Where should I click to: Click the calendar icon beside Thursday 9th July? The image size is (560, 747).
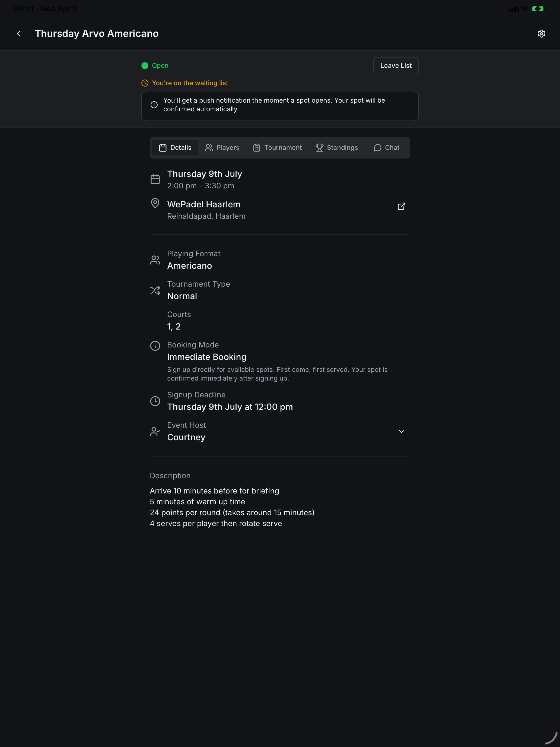(155, 179)
